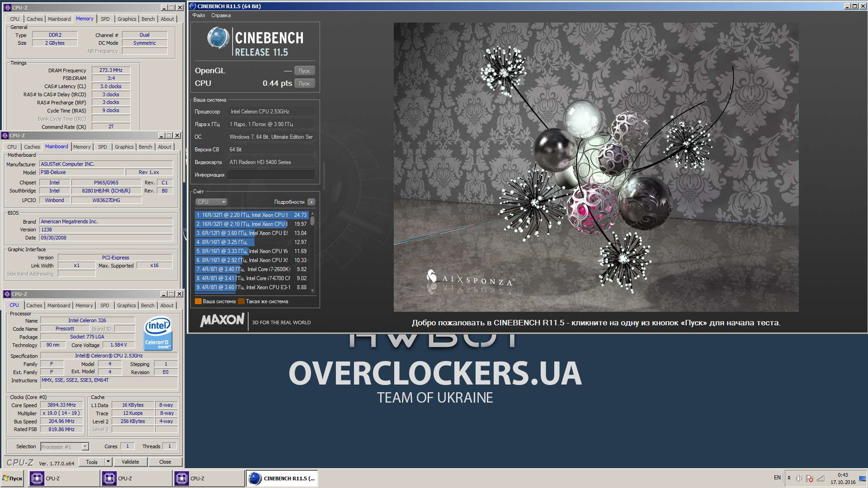868x488 pixels.
Task: Click the EN language indicator
Action: coord(777,478)
